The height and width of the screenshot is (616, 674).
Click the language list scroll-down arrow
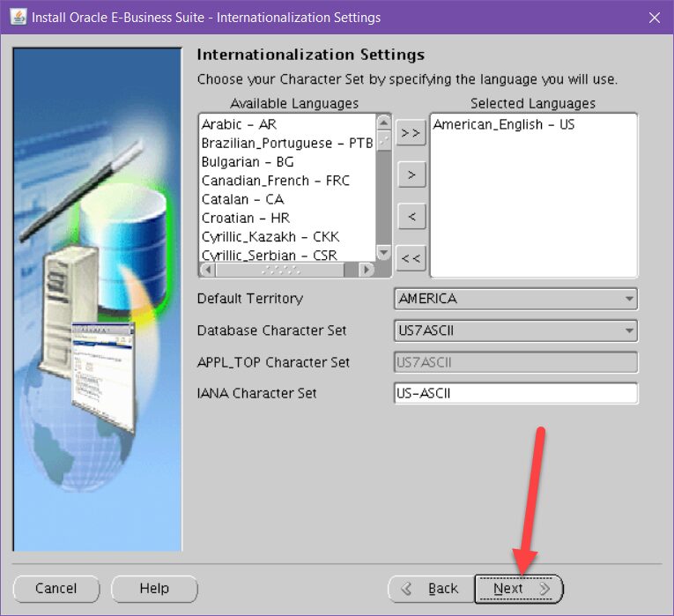(x=383, y=252)
